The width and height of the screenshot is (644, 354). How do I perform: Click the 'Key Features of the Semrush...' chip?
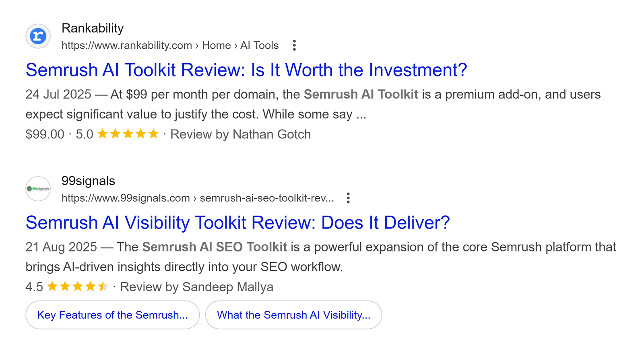pyautogui.click(x=112, y=315)
